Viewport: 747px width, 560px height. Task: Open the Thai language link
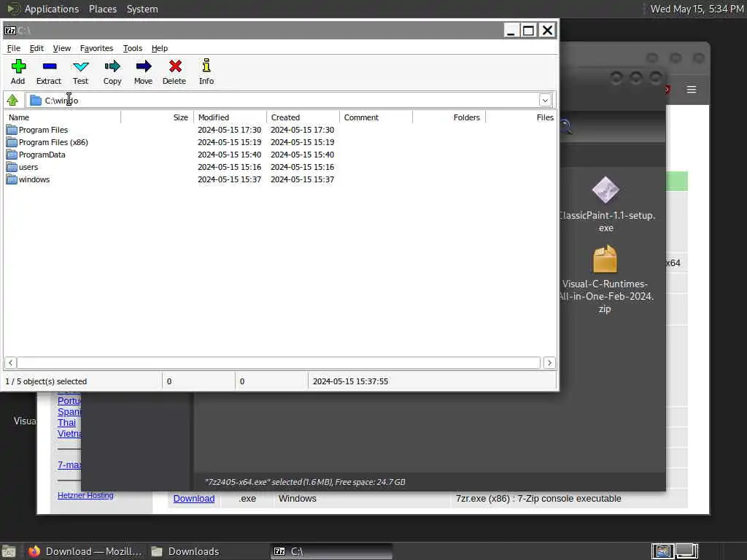click(x=66, y=422)
